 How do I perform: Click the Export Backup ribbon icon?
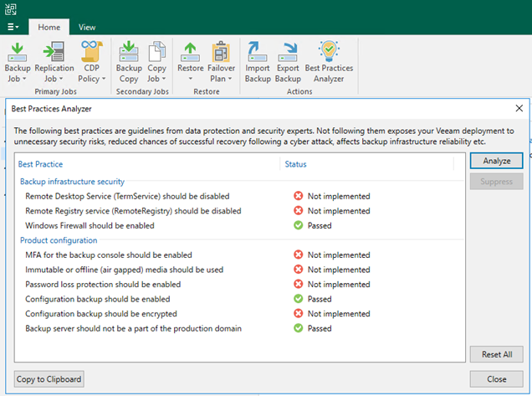click(x=288, y=52)
